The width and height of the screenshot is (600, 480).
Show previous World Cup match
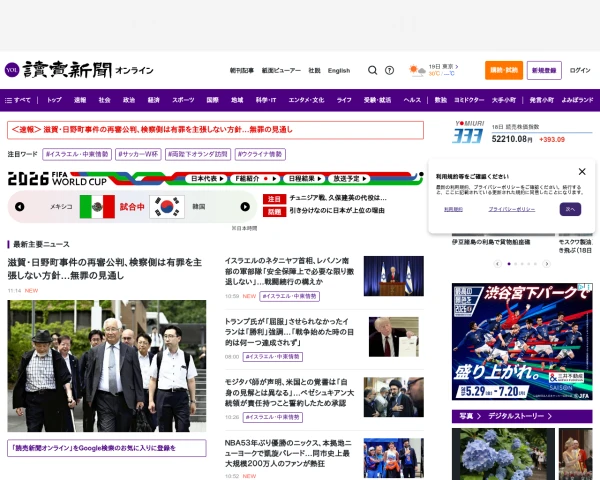pos(20,207)
